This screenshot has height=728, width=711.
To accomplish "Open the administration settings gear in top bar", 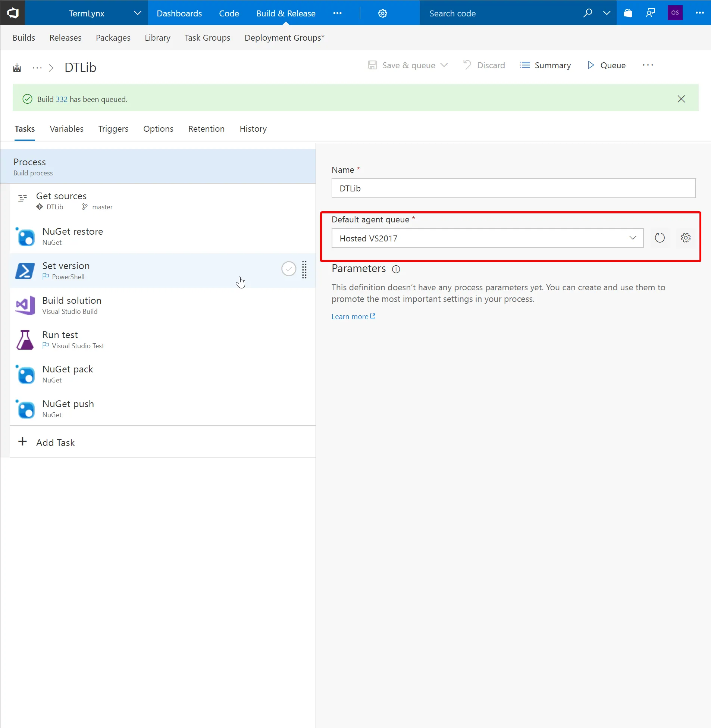I will coord(382,13).
